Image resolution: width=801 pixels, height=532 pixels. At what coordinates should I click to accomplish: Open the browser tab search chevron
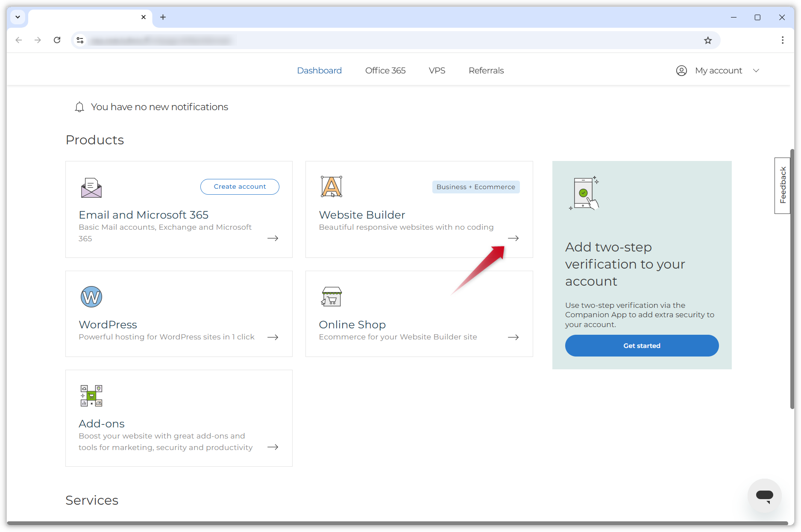18,17
